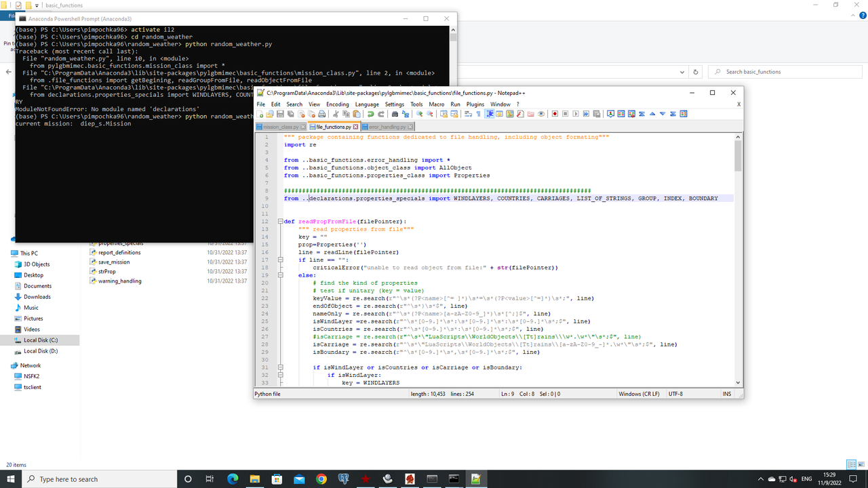Click the Start Recording macro red dot
Screen dimensions: 868x488
tap(555, 114)
